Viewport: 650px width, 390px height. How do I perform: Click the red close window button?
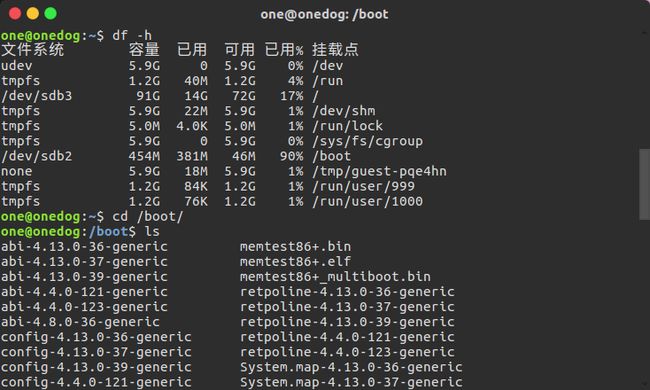click(x=15, y=14)
